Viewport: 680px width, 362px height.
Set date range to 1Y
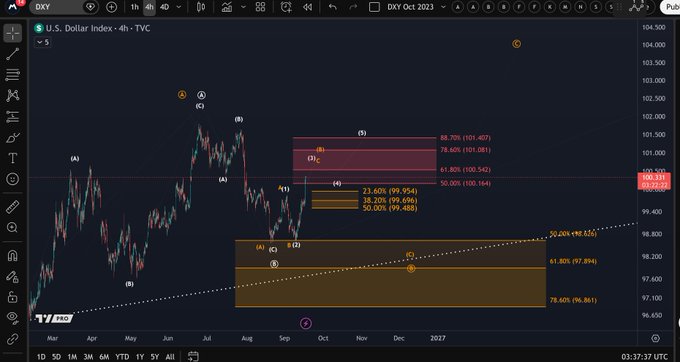pyautogui.click(x=140, y=357)
